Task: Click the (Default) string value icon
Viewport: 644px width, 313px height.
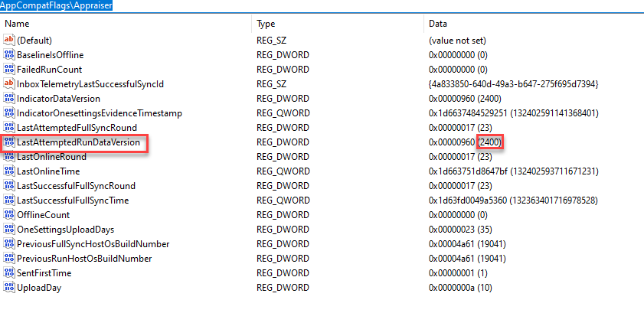Action: click(x=8, y=41)
